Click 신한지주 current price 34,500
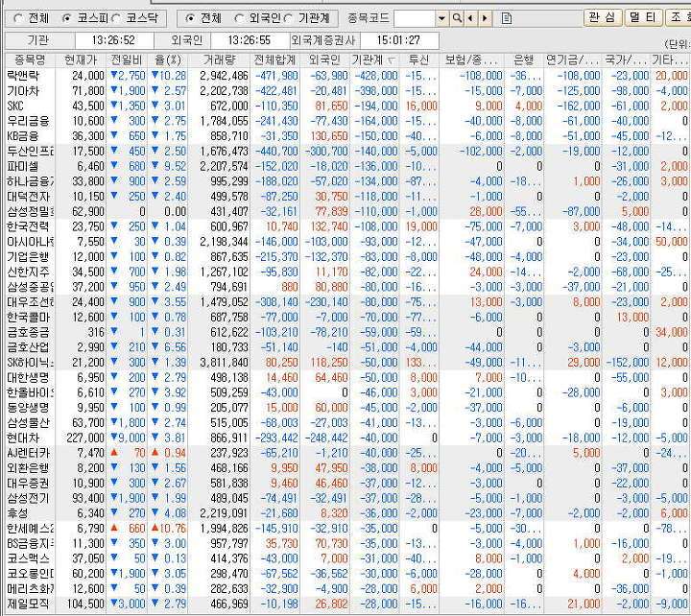The width and height of the screenshot is (691, 616). 88,272
